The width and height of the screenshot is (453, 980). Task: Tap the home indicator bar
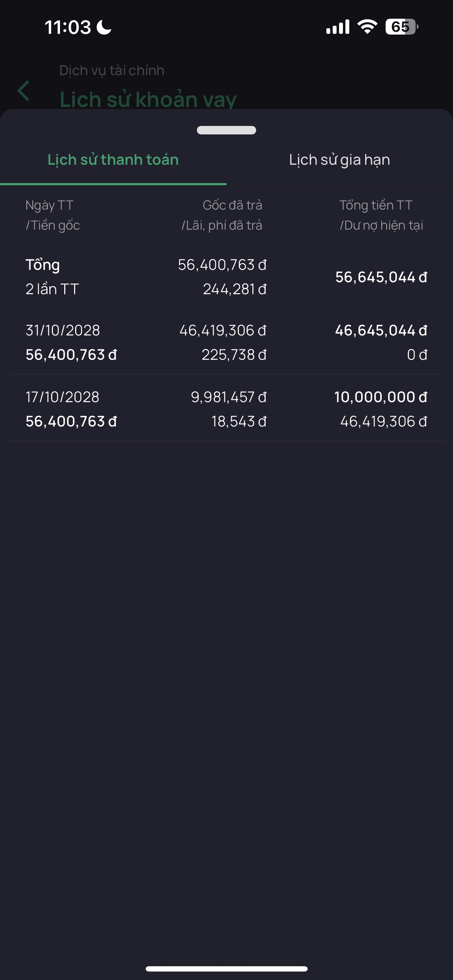[226, 969]
